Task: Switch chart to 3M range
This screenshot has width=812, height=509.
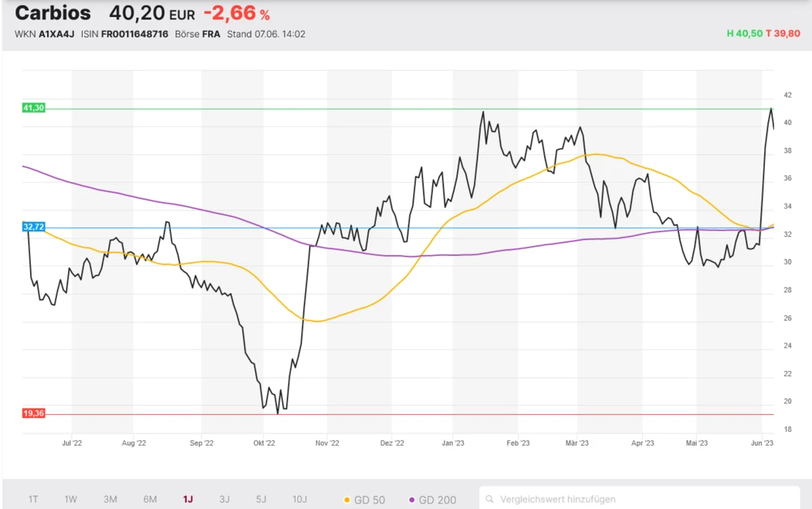Action: 110,499
